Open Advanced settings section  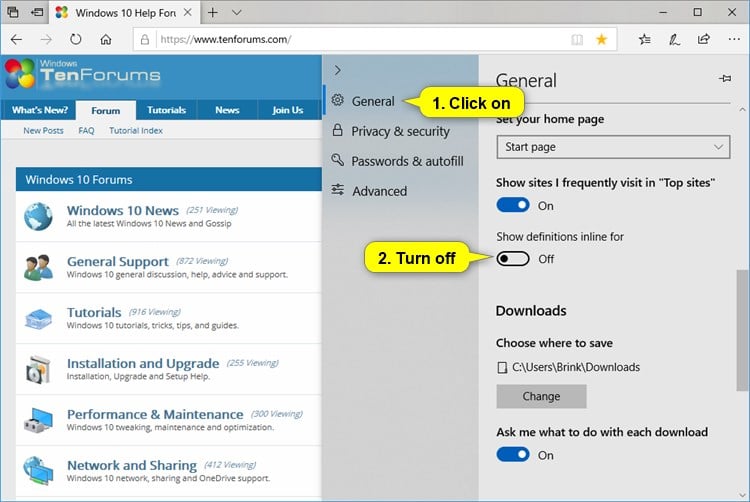pos(379,191)
